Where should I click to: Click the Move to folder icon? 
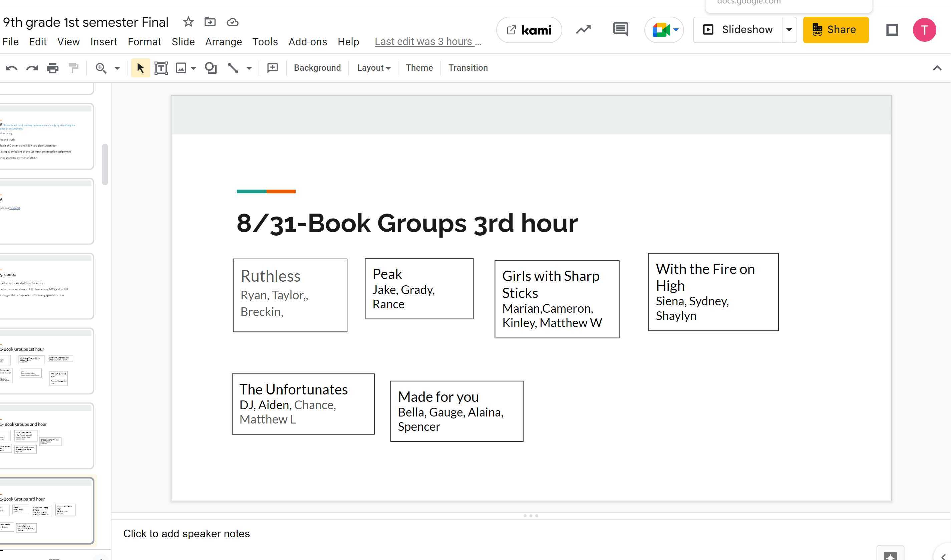(x=210, y=22)
